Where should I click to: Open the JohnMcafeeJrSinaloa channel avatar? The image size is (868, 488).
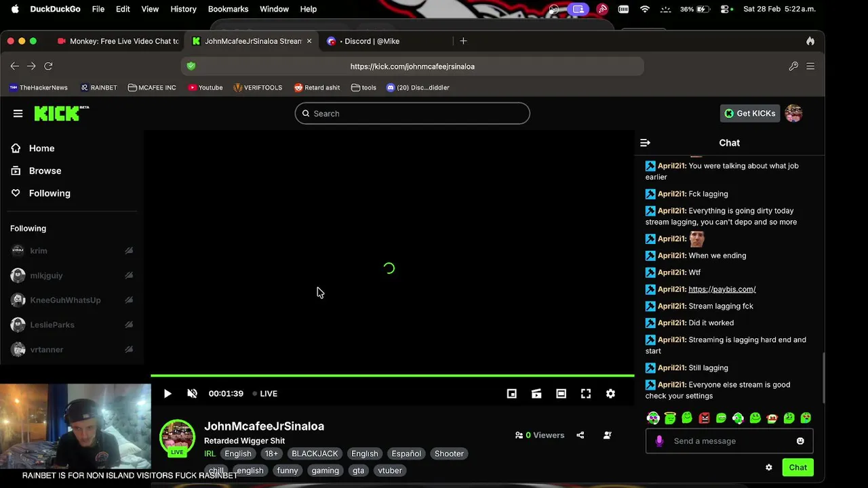click(177, 437)
